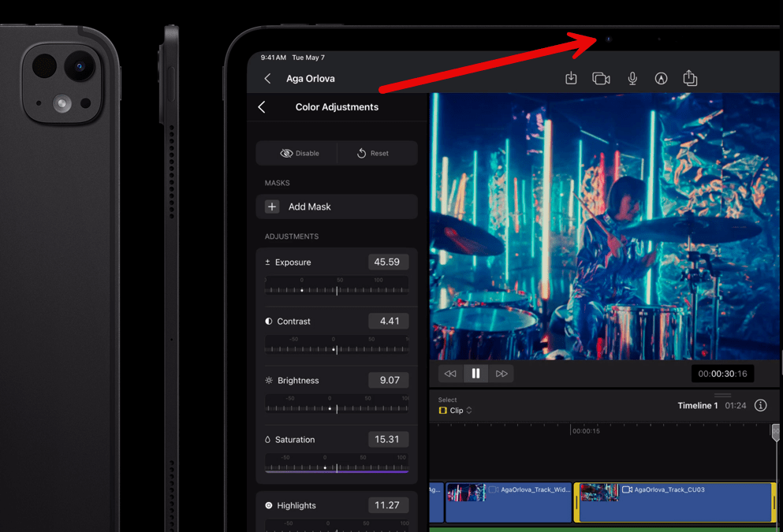
Task: Tap the microphone voiceover icon
Action: [x=632, y=78]
